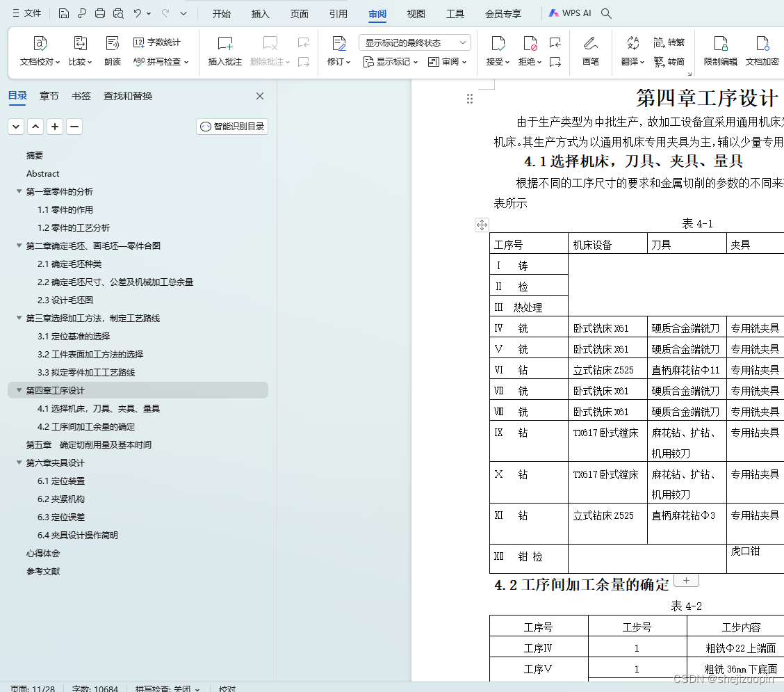Click 插入批注 insert comment
784x692 pixels.
click(225, 51)
